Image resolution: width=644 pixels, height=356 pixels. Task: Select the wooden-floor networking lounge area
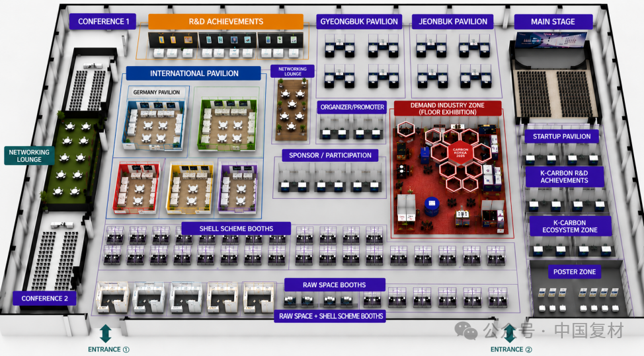click(292, 109)
